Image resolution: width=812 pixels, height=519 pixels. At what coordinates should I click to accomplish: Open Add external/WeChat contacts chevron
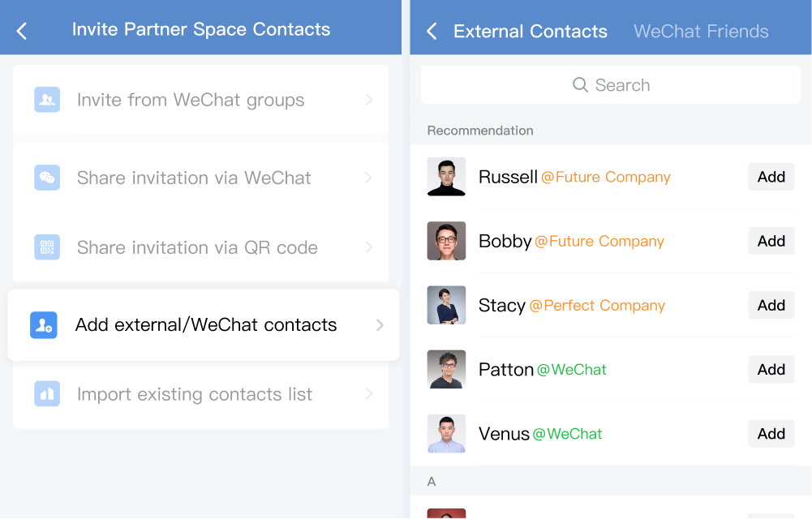pyautogui.click(x=380, y=325)
